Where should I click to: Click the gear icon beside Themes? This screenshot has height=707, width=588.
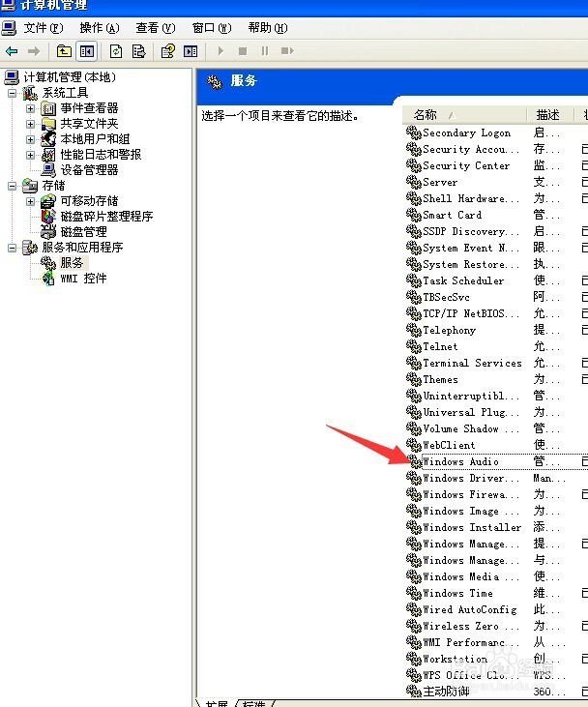[x=414, y=379]
